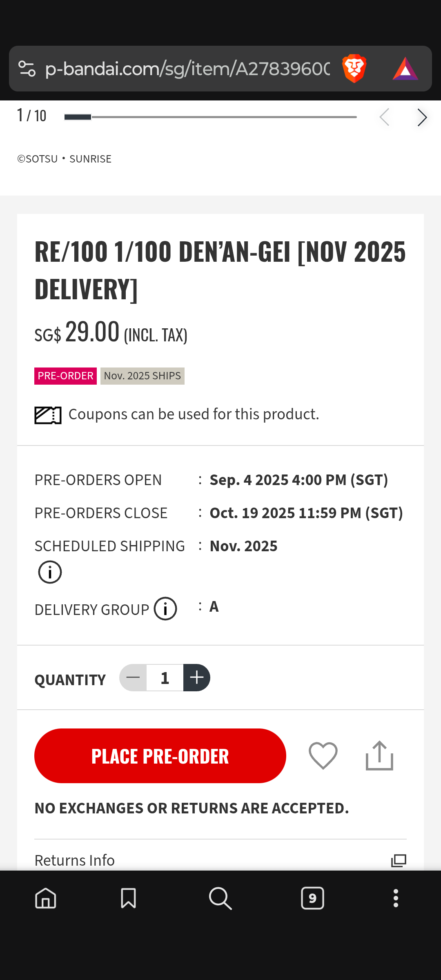
Task: Show Delivery Group info icon
Action: point(165,609)
